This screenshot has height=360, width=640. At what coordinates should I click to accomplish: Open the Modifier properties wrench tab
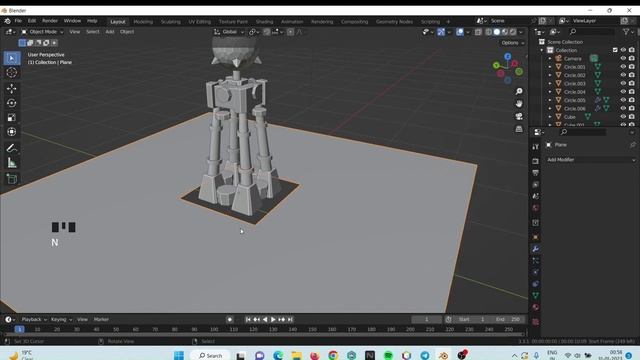pos(536,249)
